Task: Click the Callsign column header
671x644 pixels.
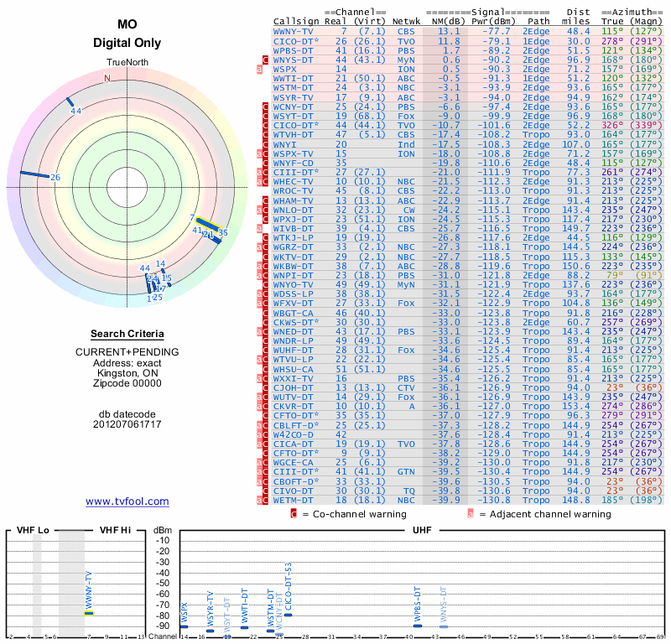Action: pyautogui.click(x=296, y=21)
